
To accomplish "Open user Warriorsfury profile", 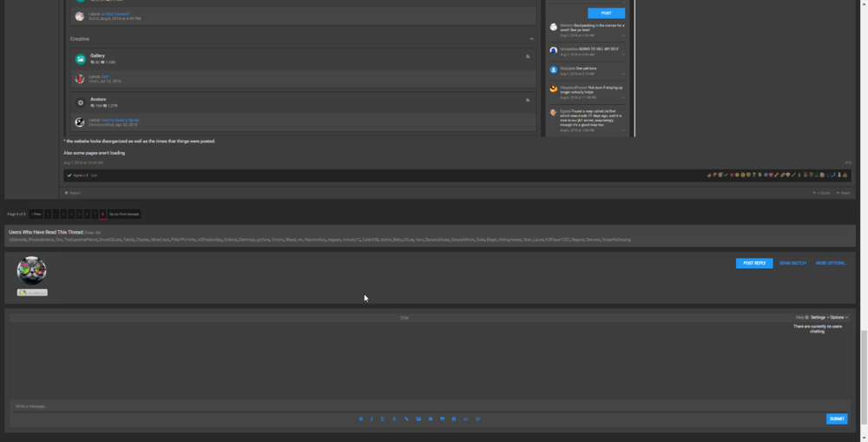I will [x=315, y=240].
